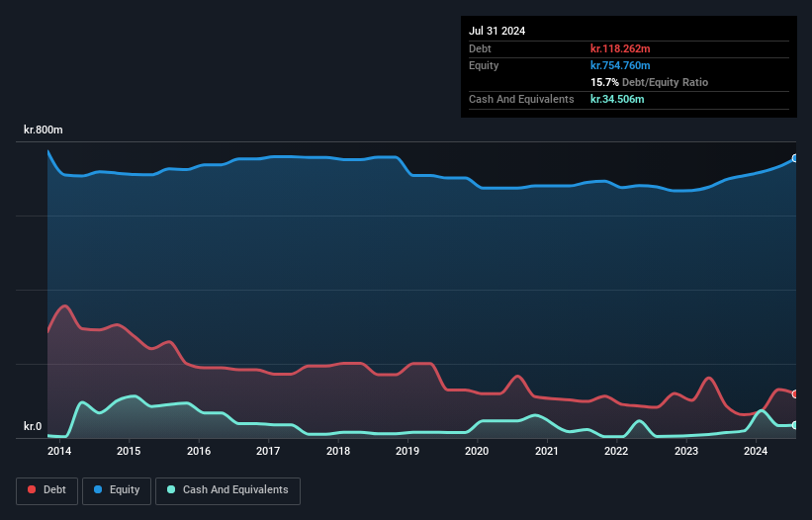Click the Cash And Equivalents tooltip label
The height and width of the screenshot is (520, 812).
[x=521, y=99]
